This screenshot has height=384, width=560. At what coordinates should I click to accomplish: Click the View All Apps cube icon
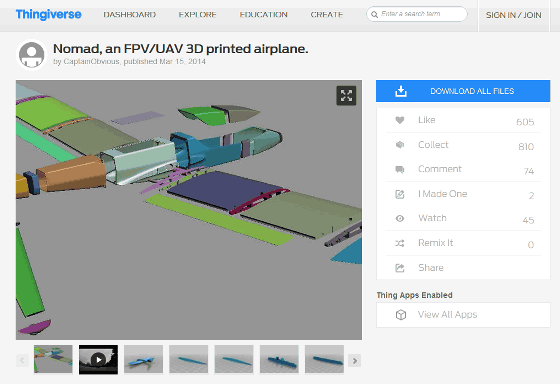[x=401, y=315]
